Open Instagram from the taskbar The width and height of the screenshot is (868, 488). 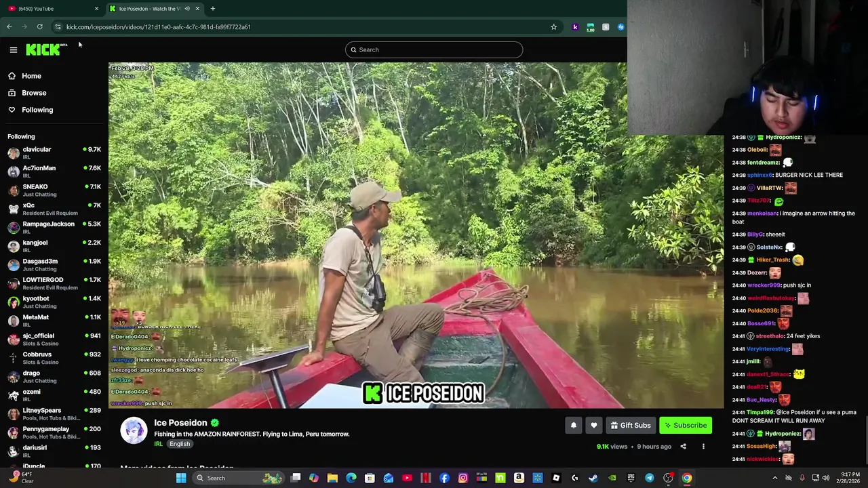pyautogui.click(x=463, y=478)
